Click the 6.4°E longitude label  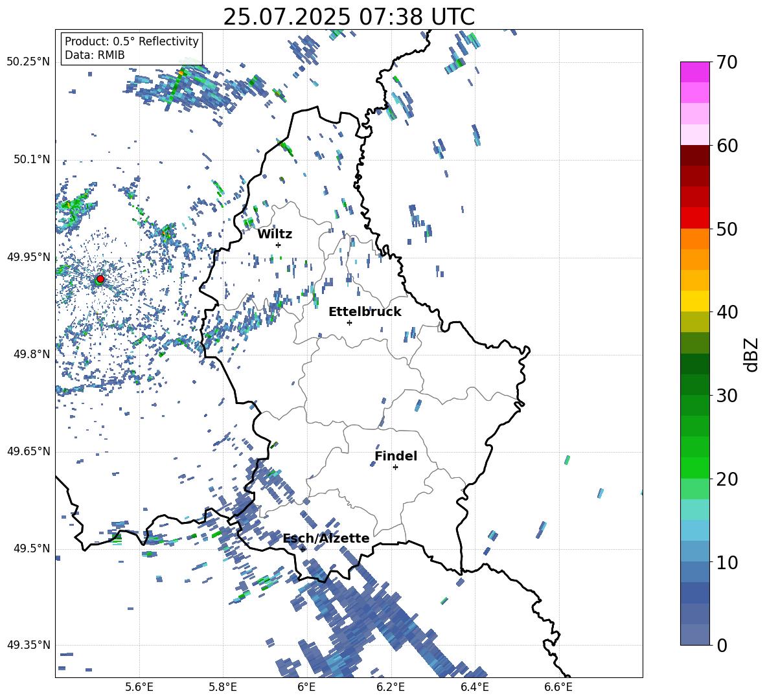(474, 687)
